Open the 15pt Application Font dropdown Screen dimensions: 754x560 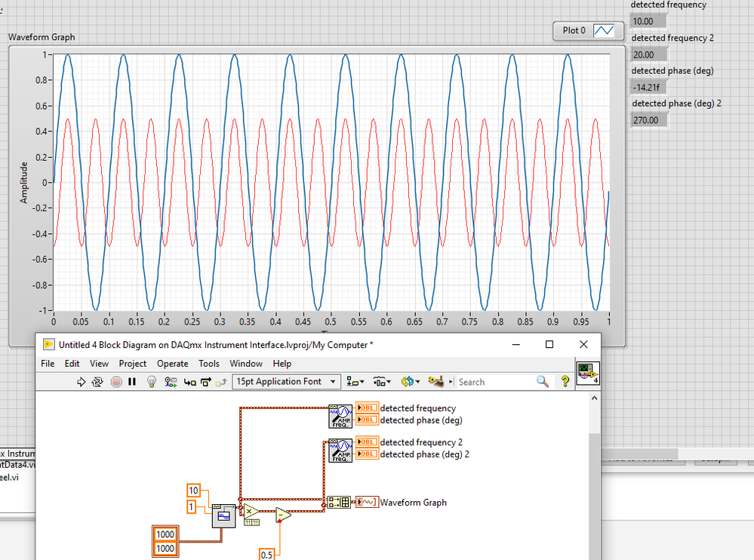pos(287,382)
